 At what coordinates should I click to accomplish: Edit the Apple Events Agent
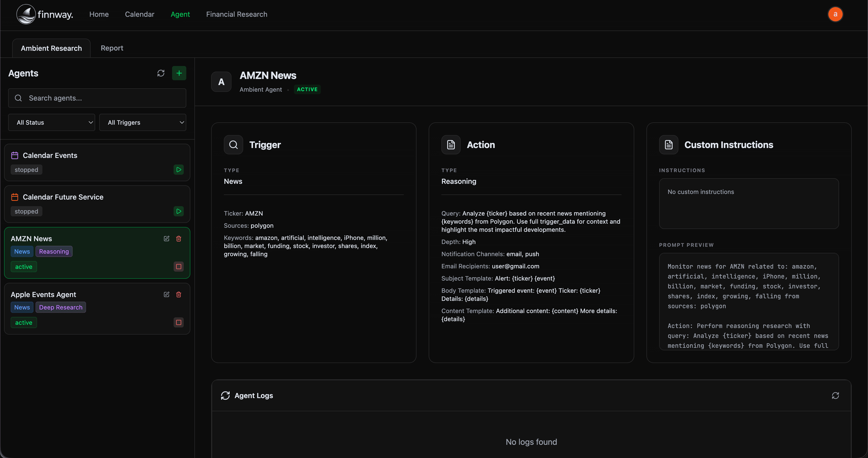[166, 295]
